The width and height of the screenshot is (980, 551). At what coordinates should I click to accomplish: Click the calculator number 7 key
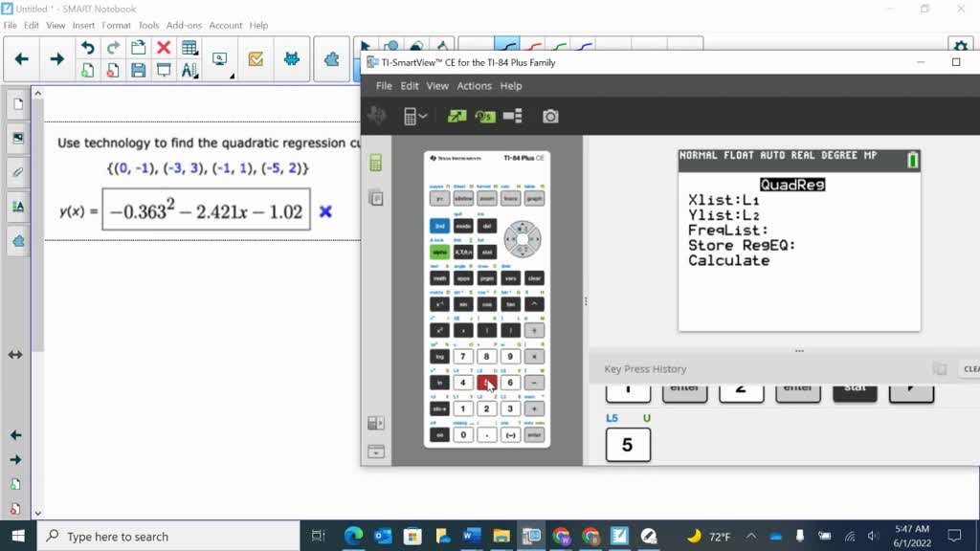click(463, 357)
